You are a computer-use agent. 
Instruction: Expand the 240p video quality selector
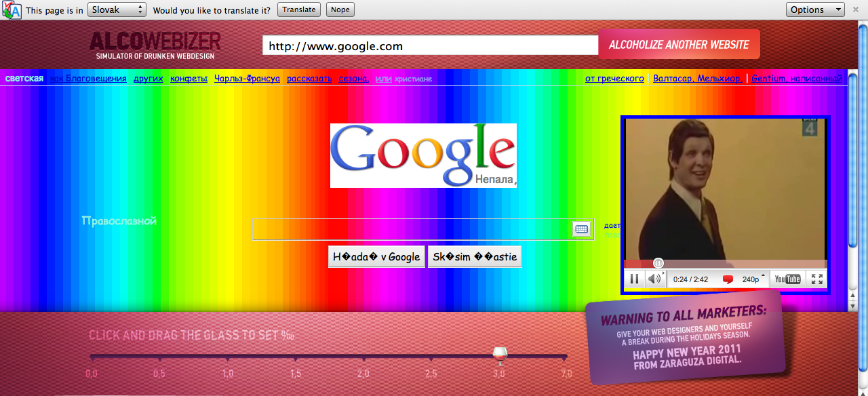tap(753, 279)
